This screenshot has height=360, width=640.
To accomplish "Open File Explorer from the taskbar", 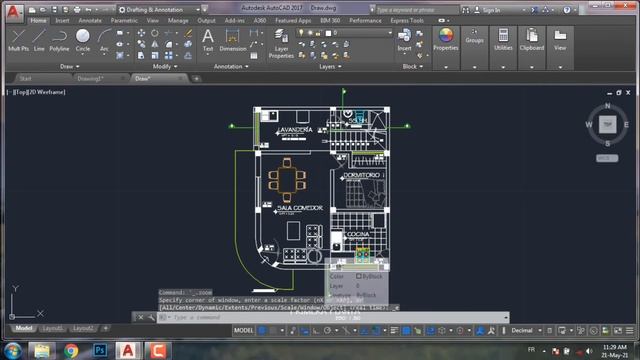I will (42, 351).
